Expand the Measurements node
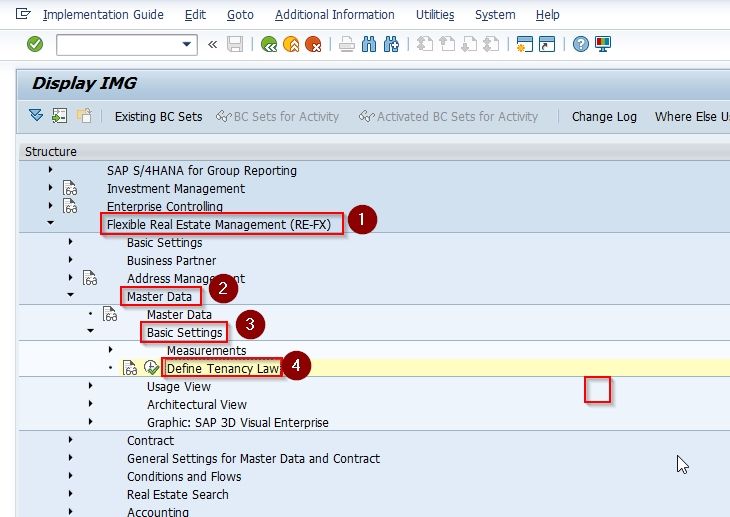The height and width of the screenshot is (517, 730). pyautogui.click(x=110, y=349)
